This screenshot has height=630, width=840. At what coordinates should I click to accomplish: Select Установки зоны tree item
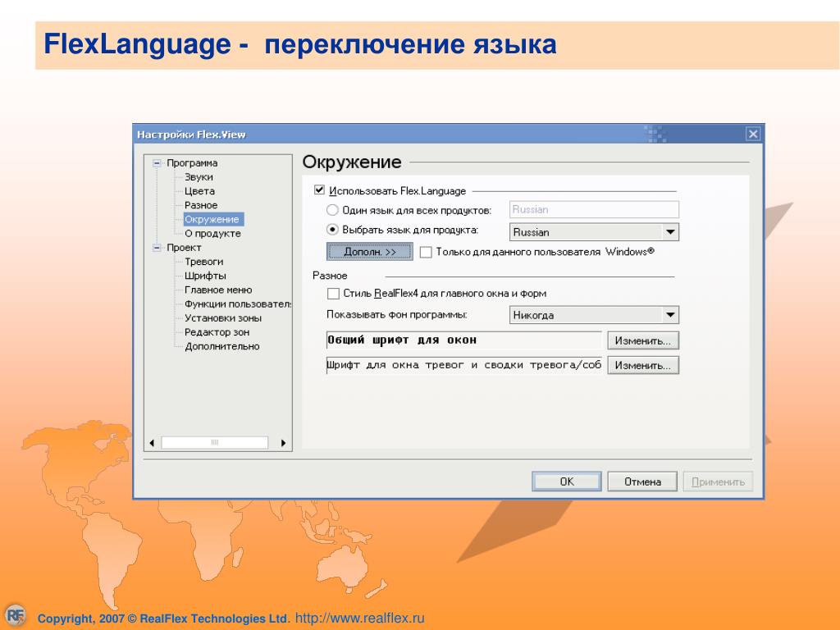click(x=223, y=318)
